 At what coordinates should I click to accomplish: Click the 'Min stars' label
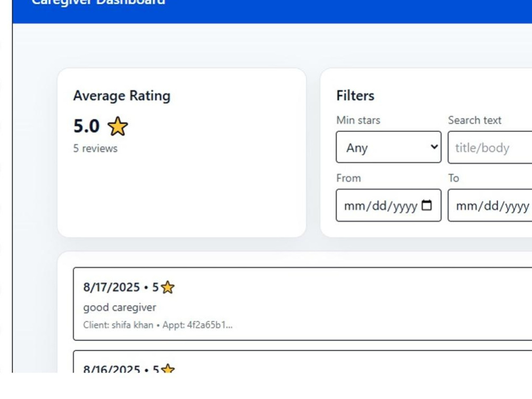(x=358, y=120)
